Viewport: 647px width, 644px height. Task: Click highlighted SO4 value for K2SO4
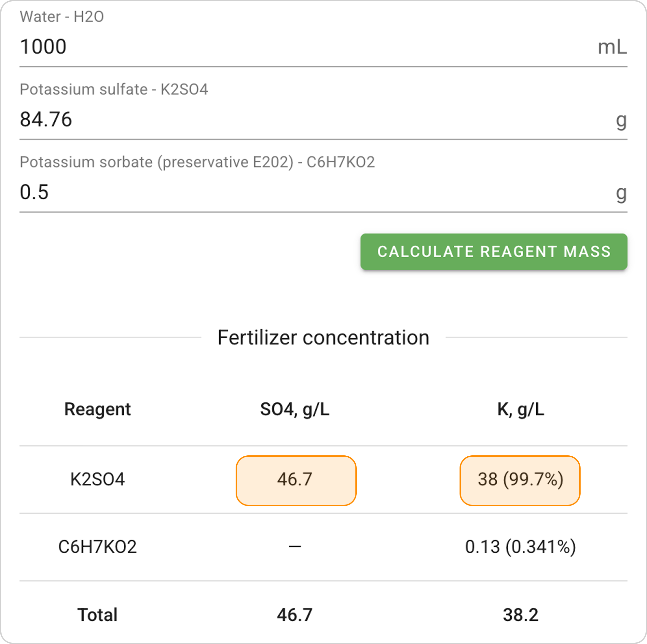pos(296,480)
